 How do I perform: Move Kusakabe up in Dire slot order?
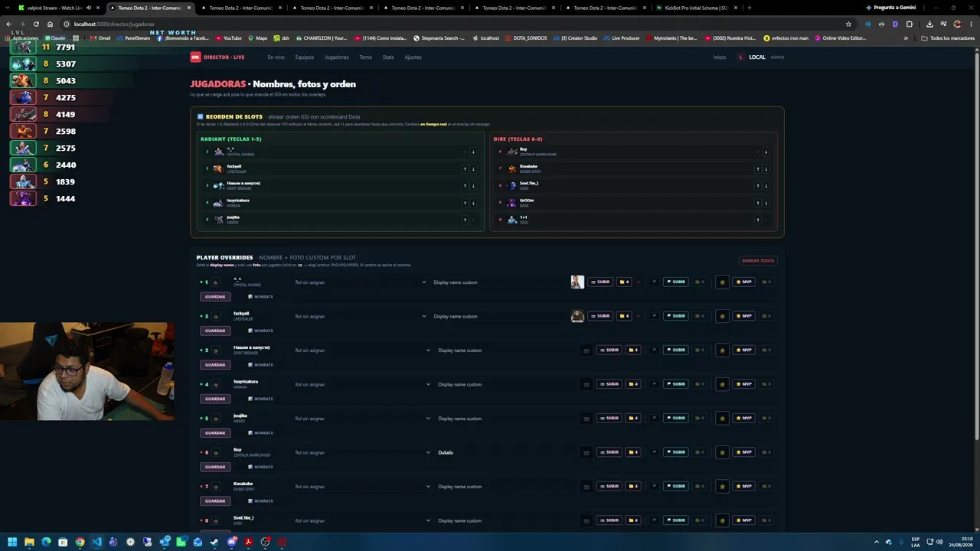757,168
